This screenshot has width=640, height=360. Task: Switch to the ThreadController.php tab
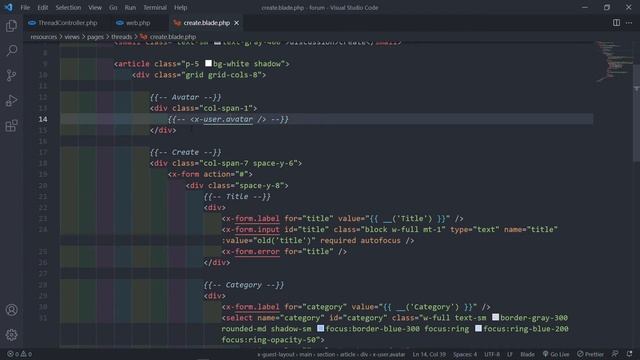click(63, 23)
